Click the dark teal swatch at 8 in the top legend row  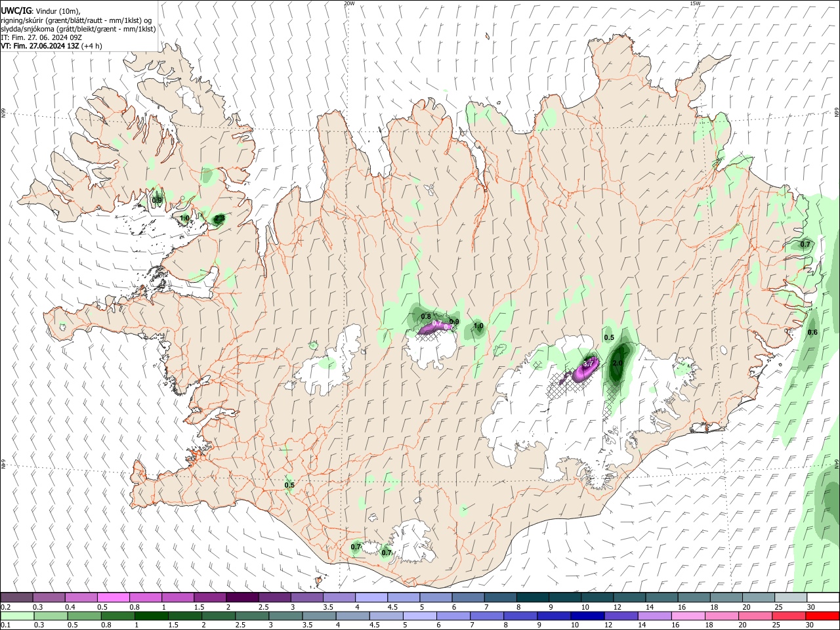[x=532, y=598]
